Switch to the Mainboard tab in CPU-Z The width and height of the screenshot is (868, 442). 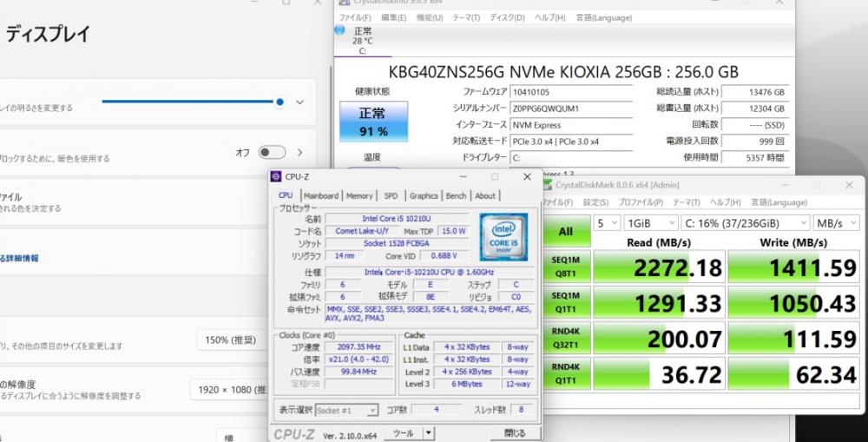[x=321, y=195]
